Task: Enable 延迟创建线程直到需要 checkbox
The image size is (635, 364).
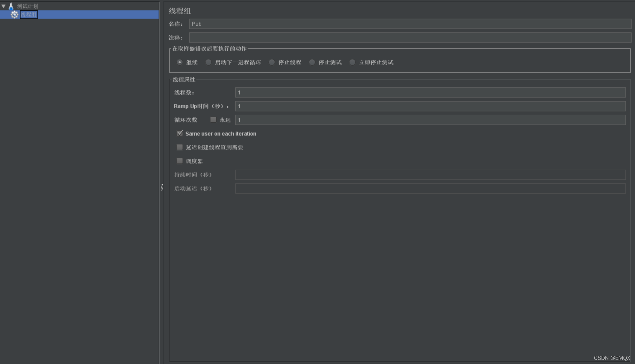Action: pos(179,147)
